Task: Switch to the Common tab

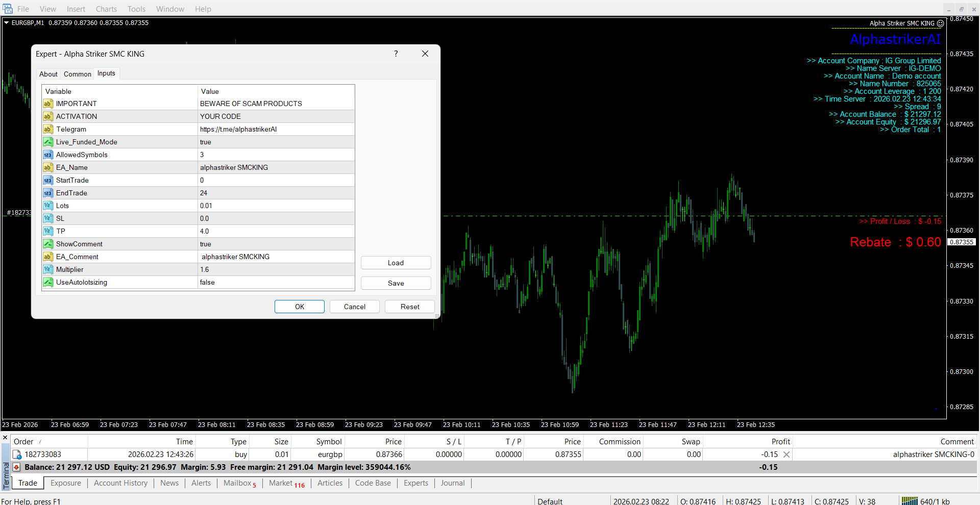Action: point(78,74)
